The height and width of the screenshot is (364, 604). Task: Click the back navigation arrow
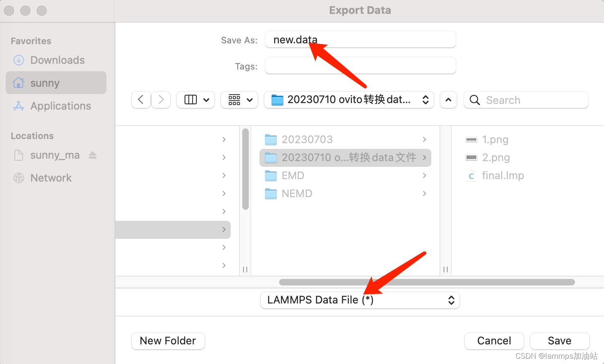(x=141, y=100)
